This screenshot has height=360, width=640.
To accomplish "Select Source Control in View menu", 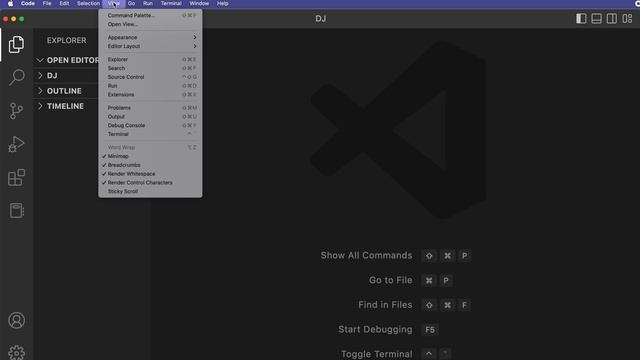I will coord(150,77).
